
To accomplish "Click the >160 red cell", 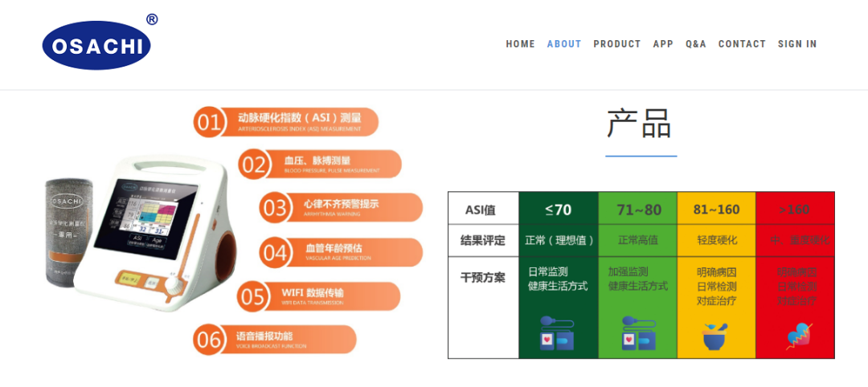I will [x=795, y=210].
